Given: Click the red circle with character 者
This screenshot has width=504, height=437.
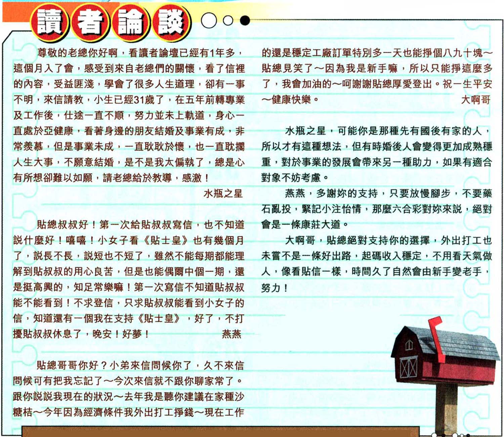Looking at the screenshot, I should (x=90, y=22).
